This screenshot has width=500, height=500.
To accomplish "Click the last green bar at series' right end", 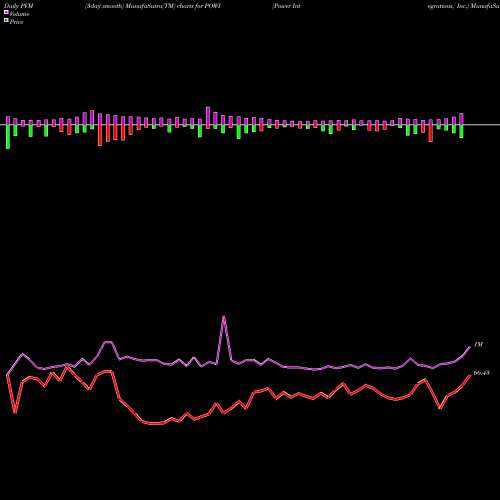I will pyautogui.click(x=461, y=131).
